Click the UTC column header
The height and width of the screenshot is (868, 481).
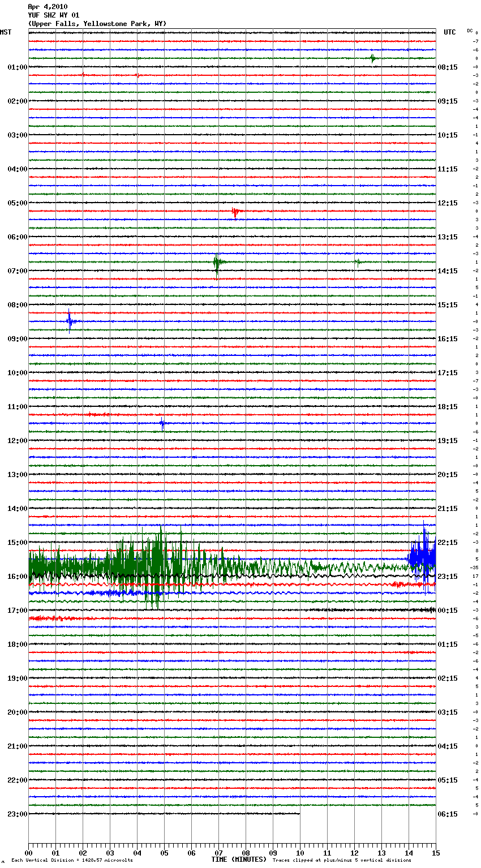click(449, 32)
